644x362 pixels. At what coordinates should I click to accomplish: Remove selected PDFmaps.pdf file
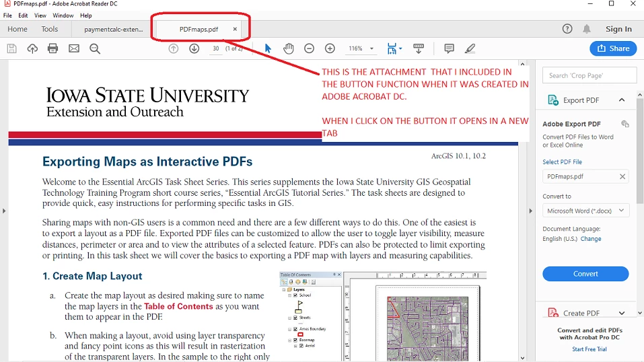click(x=622, y=176)
